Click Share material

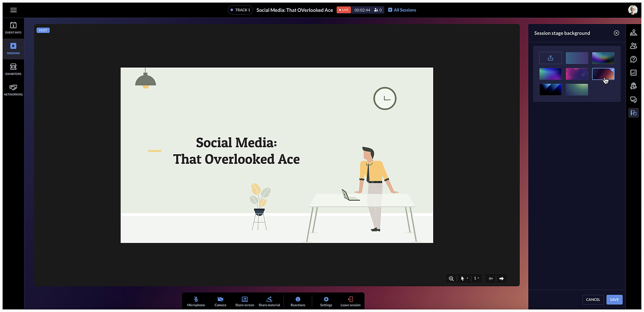coord(269,301)
